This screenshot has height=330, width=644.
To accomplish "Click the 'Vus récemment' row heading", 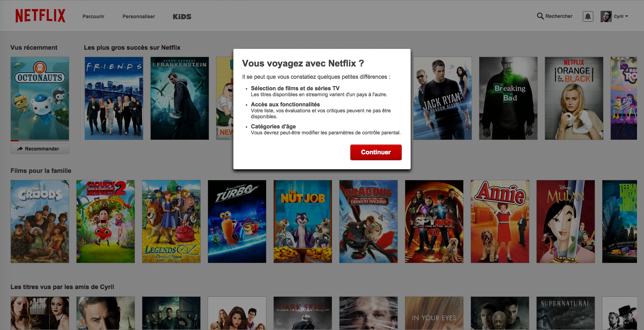I will tap(34, 48).
